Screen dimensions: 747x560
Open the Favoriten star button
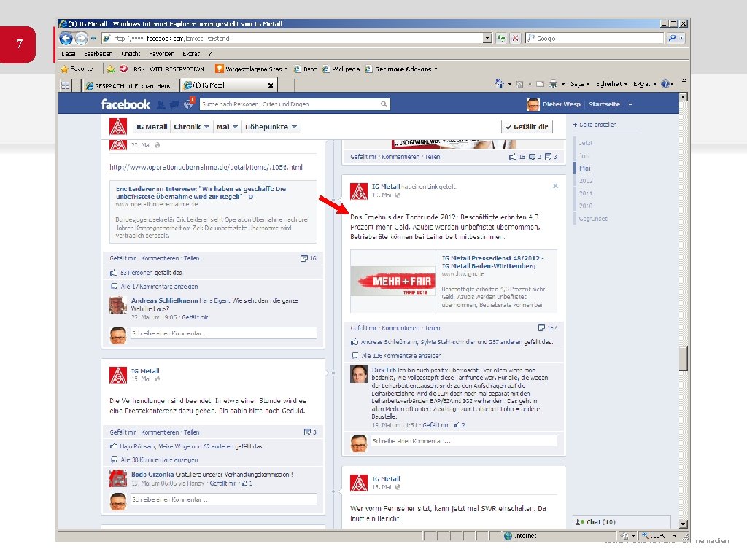click(77, 69)
